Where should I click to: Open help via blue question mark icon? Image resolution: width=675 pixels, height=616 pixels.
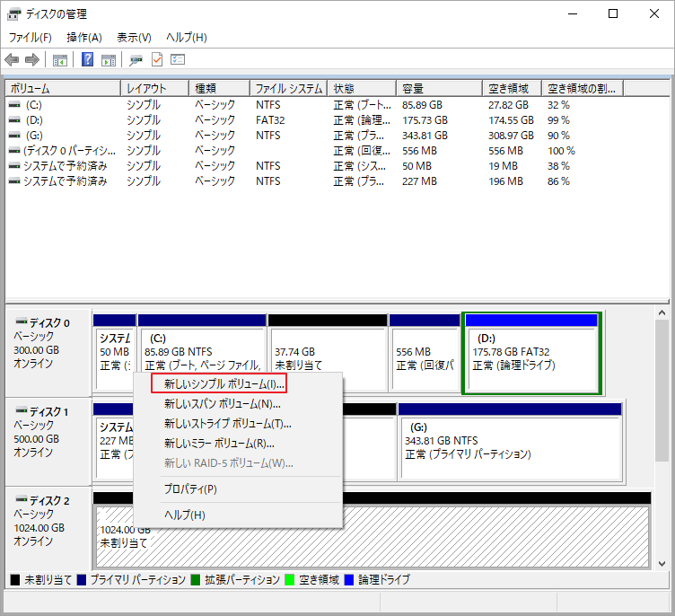(88, 60)
